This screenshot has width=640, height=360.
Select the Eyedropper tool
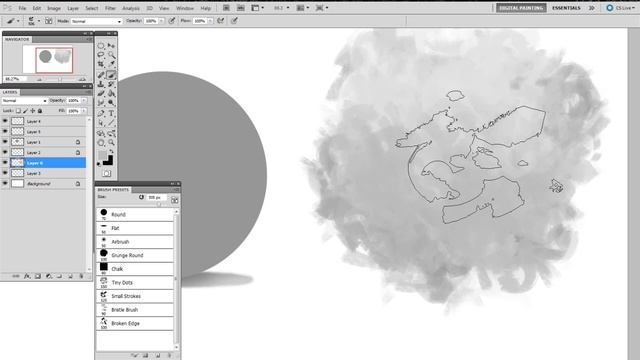click(111, 64)
